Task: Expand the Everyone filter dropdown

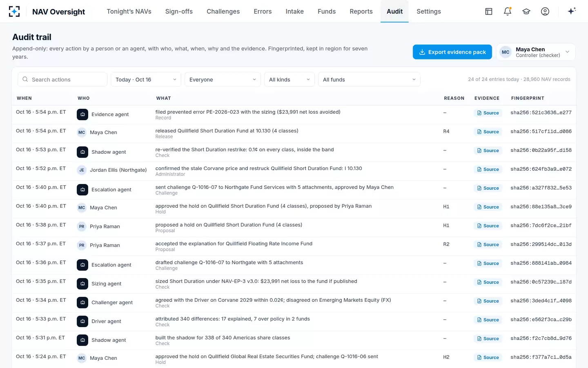Action: tap(223, 79)
